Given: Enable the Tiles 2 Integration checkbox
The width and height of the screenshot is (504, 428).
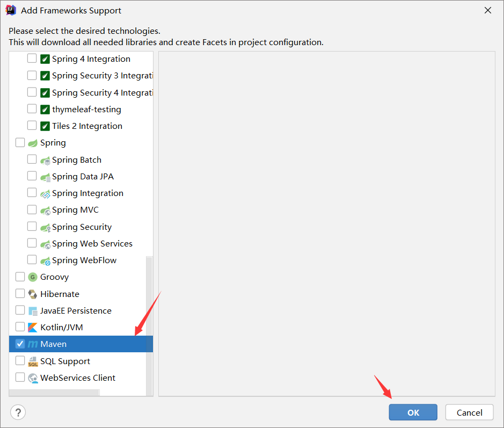Looking at the screenshot, I should click(x=32, y=126).
